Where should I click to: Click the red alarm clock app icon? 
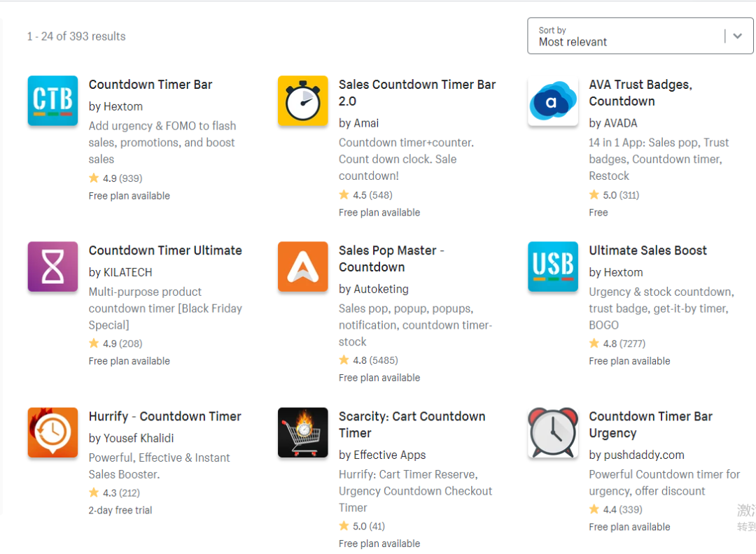coord(553,432)
